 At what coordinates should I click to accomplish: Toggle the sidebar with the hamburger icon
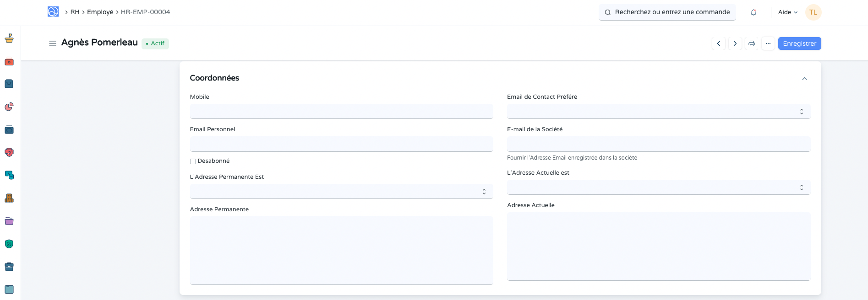point(53,43)
